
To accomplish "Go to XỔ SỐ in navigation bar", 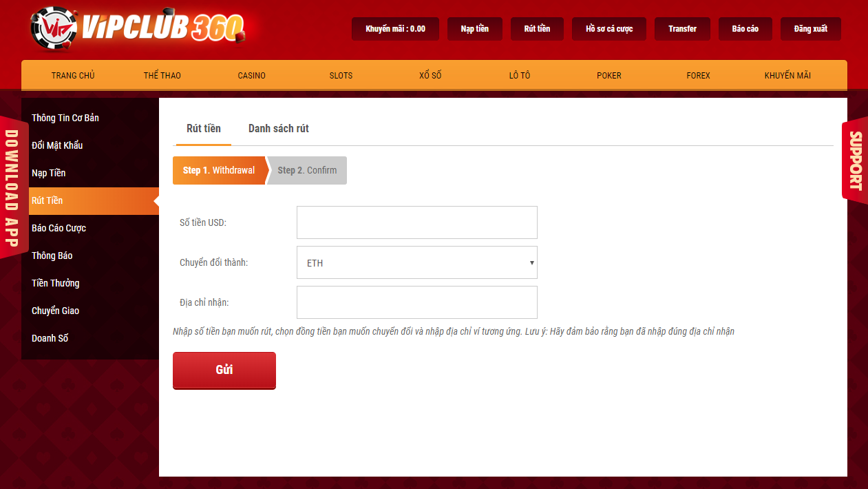I will (x=430, y=76).
